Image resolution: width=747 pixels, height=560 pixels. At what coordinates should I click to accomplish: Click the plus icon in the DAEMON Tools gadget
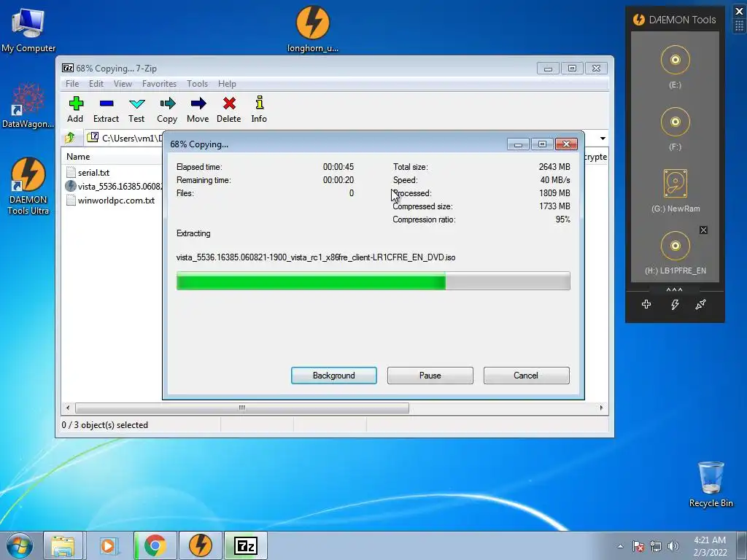[x=646, y=304]
